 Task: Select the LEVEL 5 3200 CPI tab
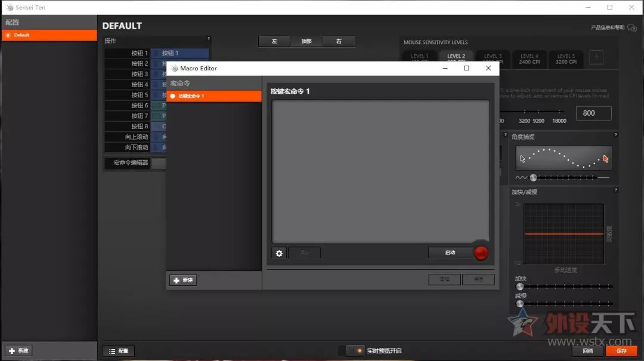tap(566, 59)
